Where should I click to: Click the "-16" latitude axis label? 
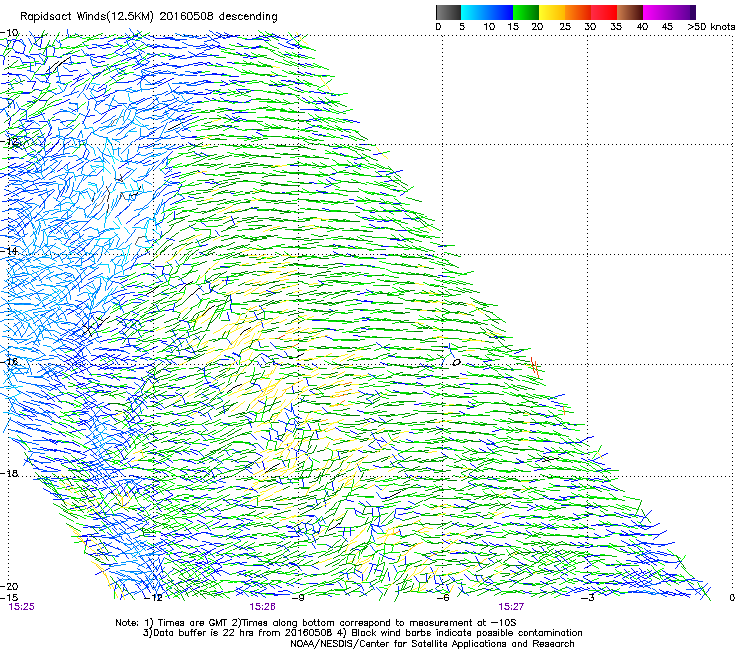[x=9, y=362]
